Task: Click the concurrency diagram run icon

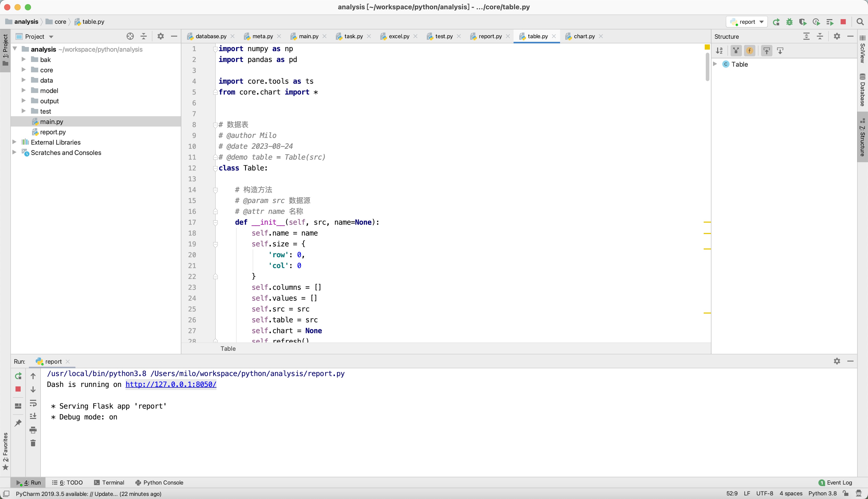Action: [x=830, y=22]
